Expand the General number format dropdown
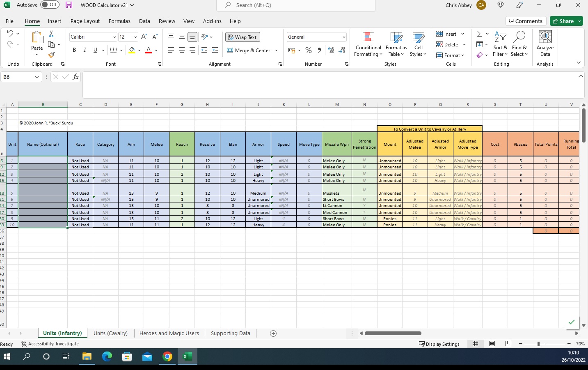The width and height of the screenshot is (588, 370). point(344,37)
